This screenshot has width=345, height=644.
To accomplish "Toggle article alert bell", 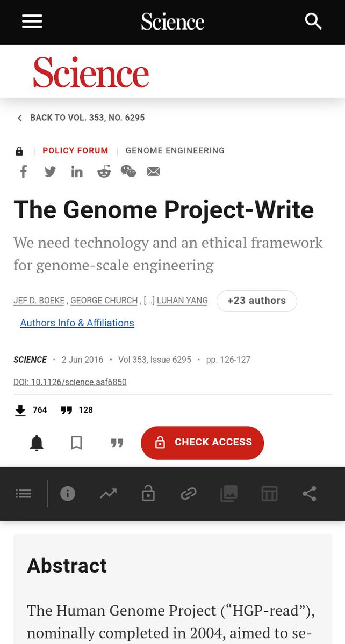I will [37, 443].
